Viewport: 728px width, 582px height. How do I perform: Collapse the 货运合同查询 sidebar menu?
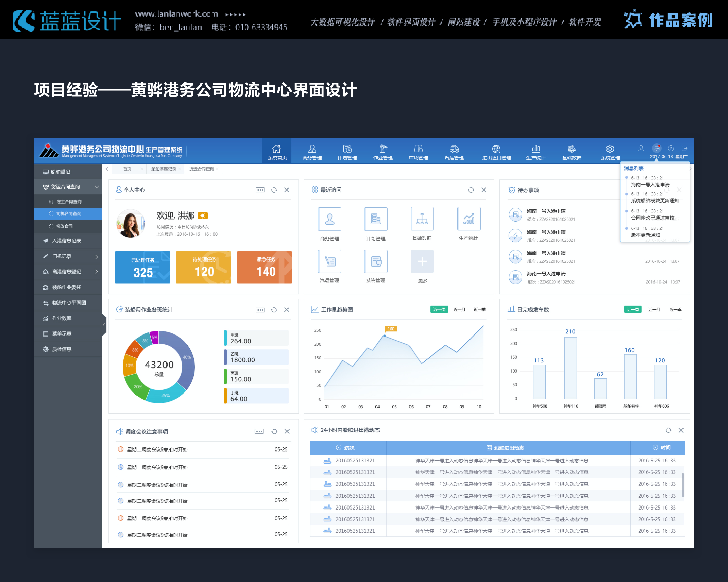point(97,187)
